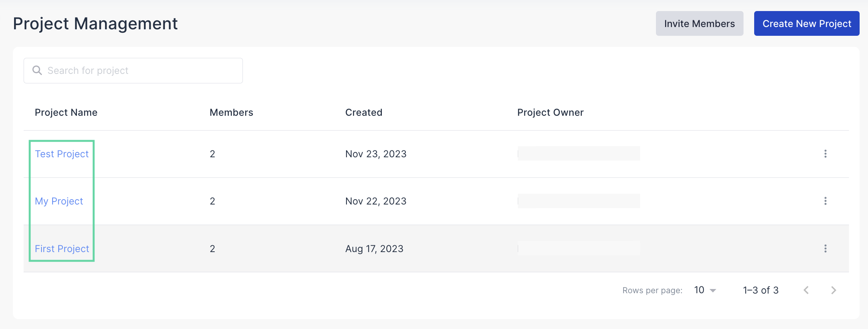Screen dimensions: 868x329
Task: Click the rows per page value 10
Action: point(699,290)
